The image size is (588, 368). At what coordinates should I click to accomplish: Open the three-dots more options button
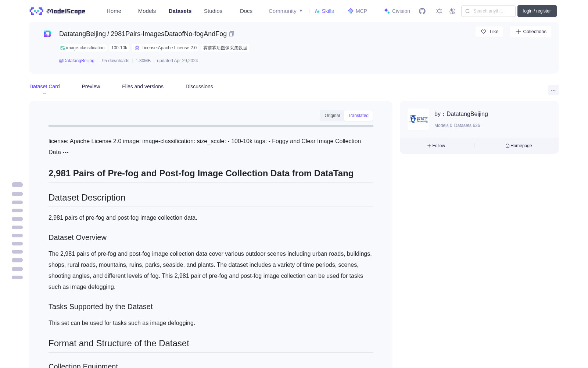tap(553, 91)
